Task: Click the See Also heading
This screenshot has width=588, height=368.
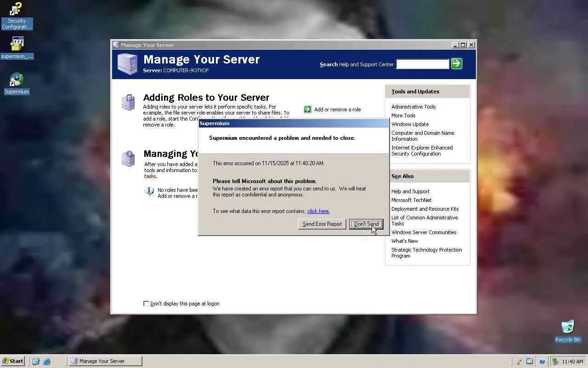Action: coord(402,176)
